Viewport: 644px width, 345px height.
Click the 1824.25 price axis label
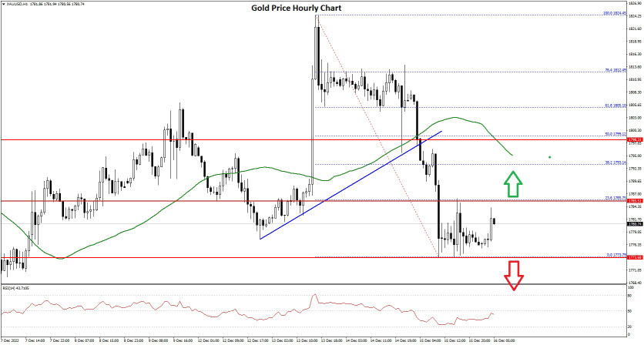coord(635,16)
